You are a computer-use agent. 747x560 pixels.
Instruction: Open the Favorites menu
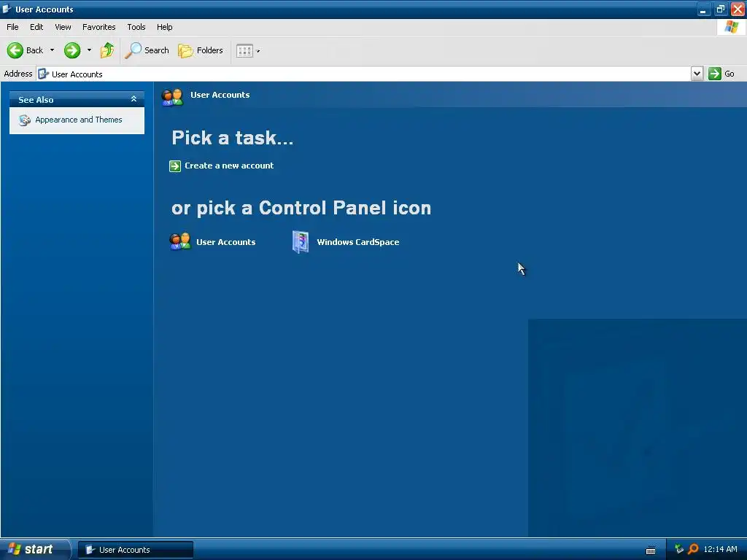click(x=99, y=27)
